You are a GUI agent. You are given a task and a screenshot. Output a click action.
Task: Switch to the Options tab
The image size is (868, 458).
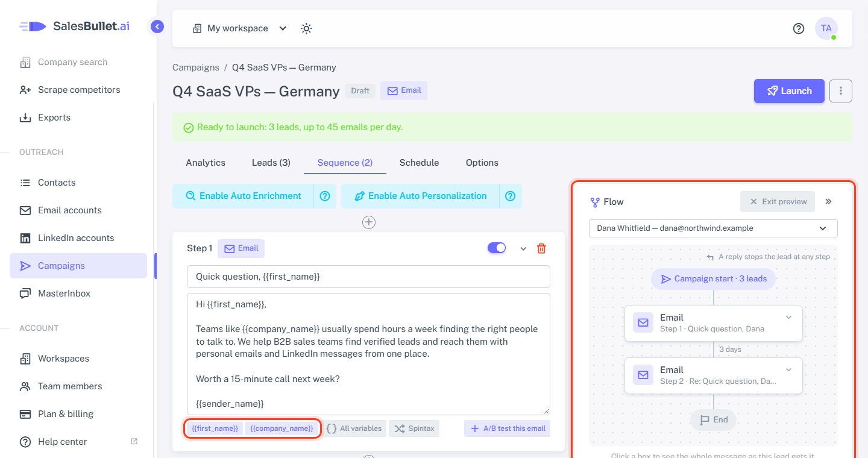click(x=482, y=163)
